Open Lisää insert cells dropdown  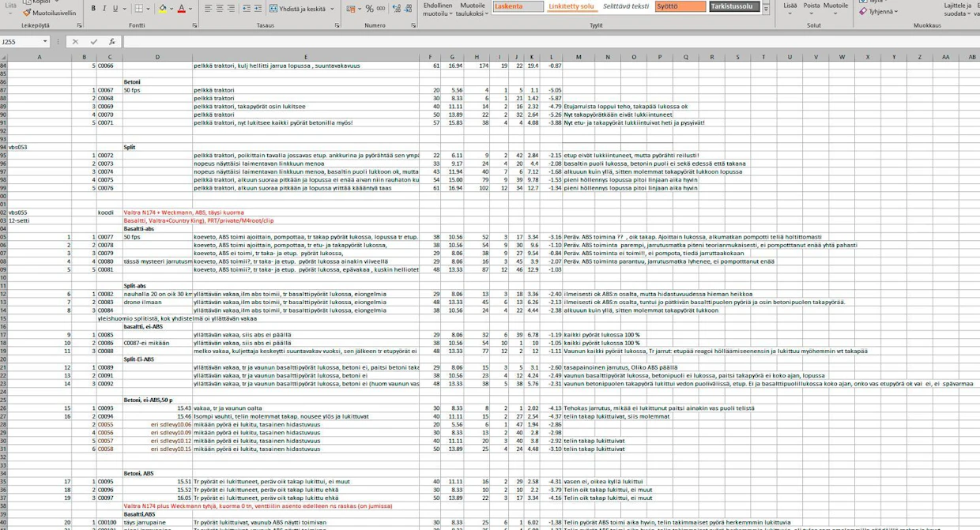point(790,9)
